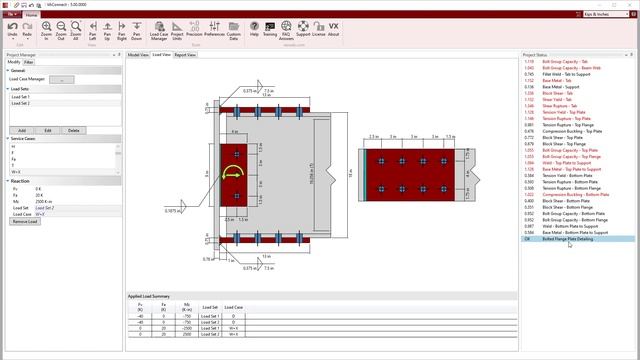Viewport: 640px width, 360px height.
Task: Select Weld - Bottom Plate to Support row
Action: 578,226
